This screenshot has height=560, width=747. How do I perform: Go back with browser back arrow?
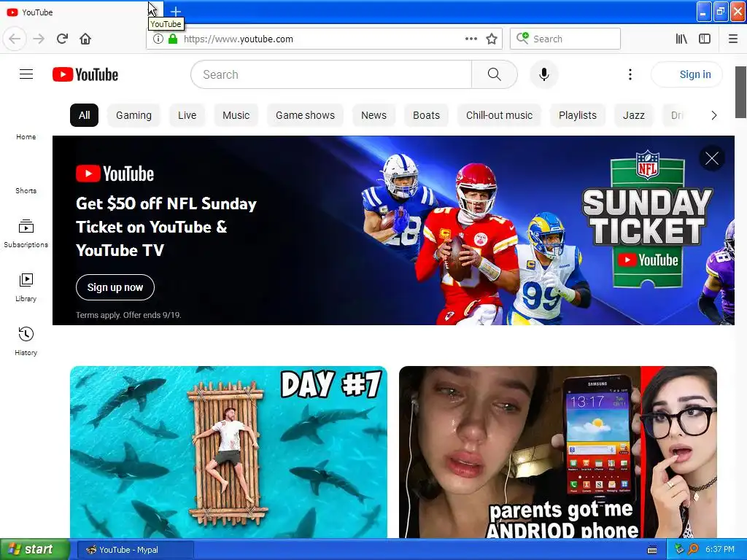point(15,39)
